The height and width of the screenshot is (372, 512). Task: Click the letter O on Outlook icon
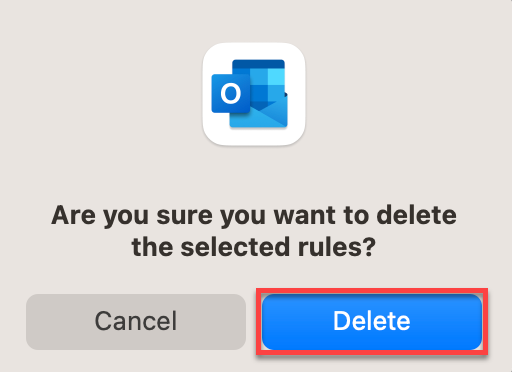231,94
